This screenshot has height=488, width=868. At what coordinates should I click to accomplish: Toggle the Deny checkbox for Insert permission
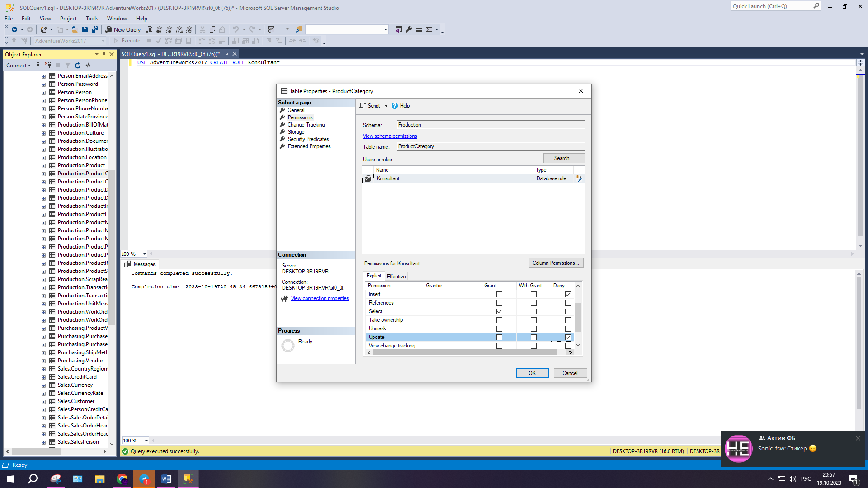[568, 295]
